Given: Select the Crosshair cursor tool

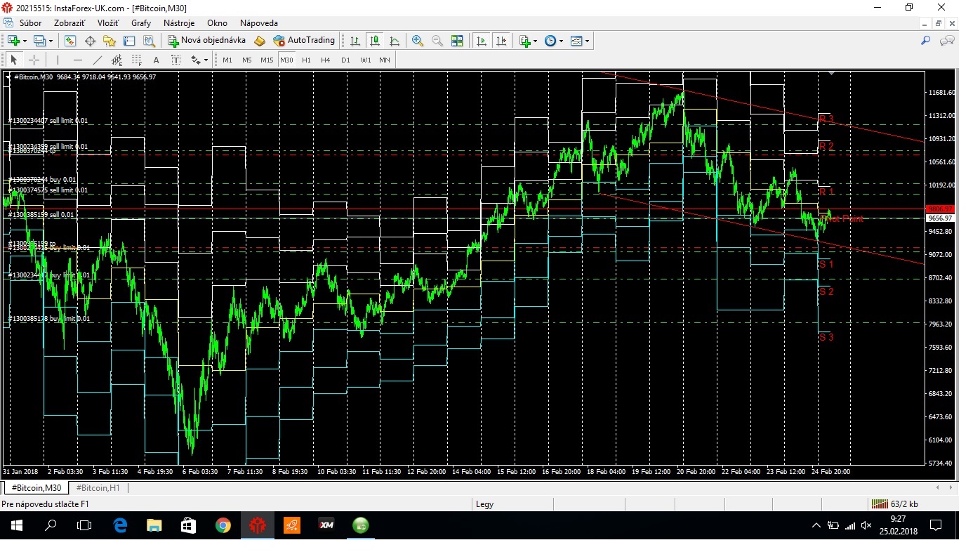Looking at the screenshot, I should (x=34, y=60).
